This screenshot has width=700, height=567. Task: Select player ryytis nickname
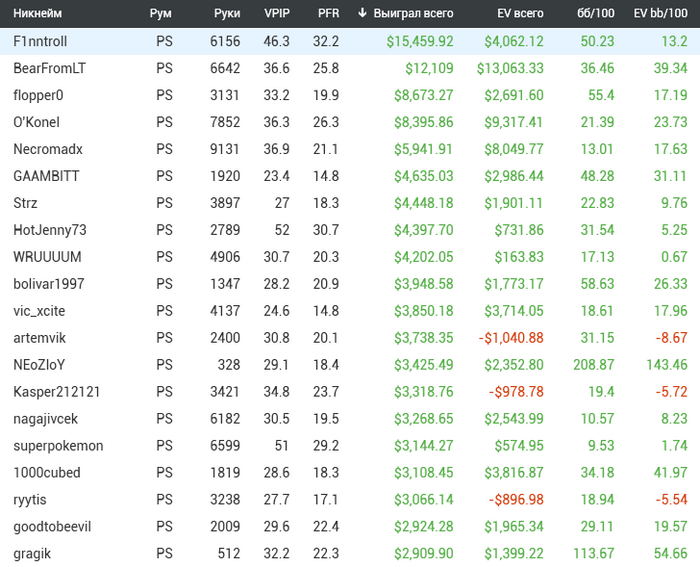click(30, 500)
